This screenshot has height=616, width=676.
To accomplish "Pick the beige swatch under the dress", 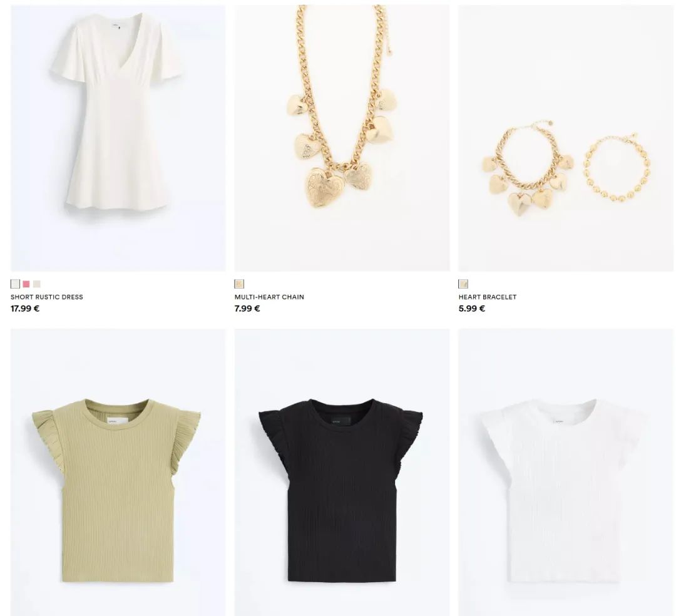I will 37,284.
